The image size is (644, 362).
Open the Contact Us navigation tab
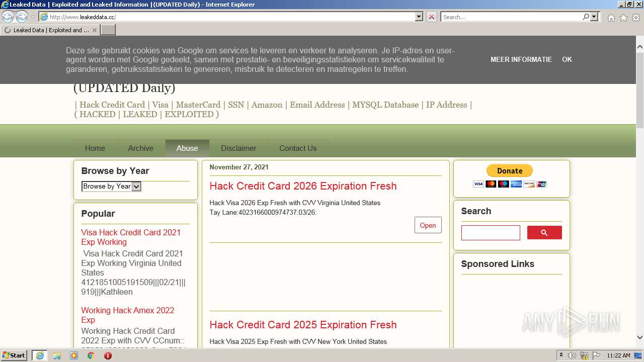[x=298, y=148]
